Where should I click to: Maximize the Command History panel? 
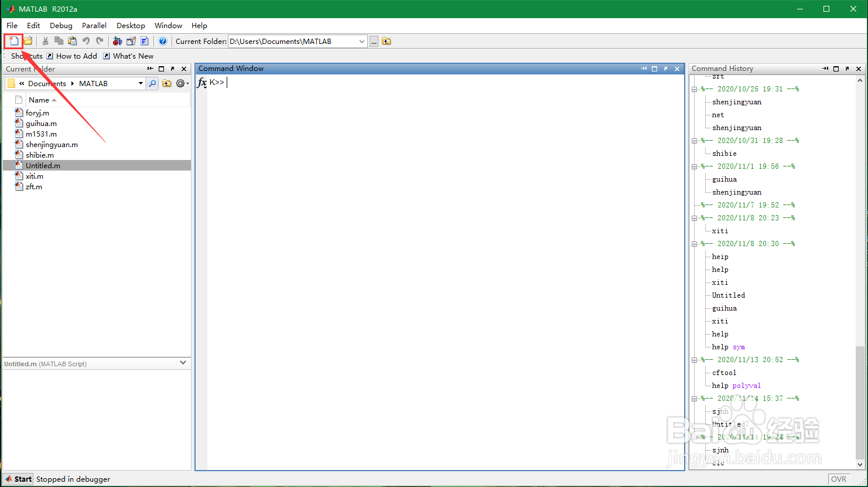click(x=836, y=69)
